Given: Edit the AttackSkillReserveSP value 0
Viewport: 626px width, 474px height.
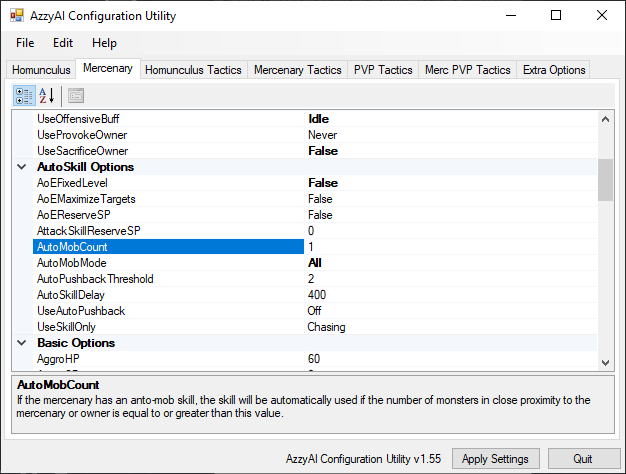Looking at the screenshot, I should tap(451, 231).
